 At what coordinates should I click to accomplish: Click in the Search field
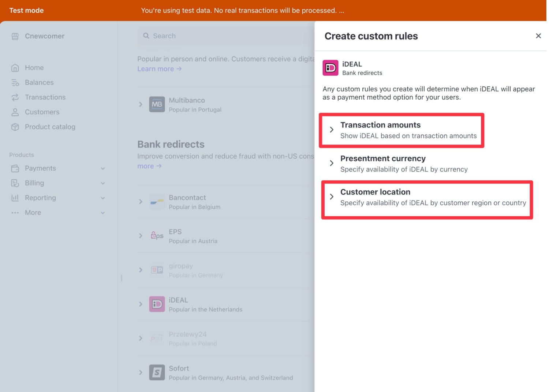pyautogui.click(x=225, y=36)
